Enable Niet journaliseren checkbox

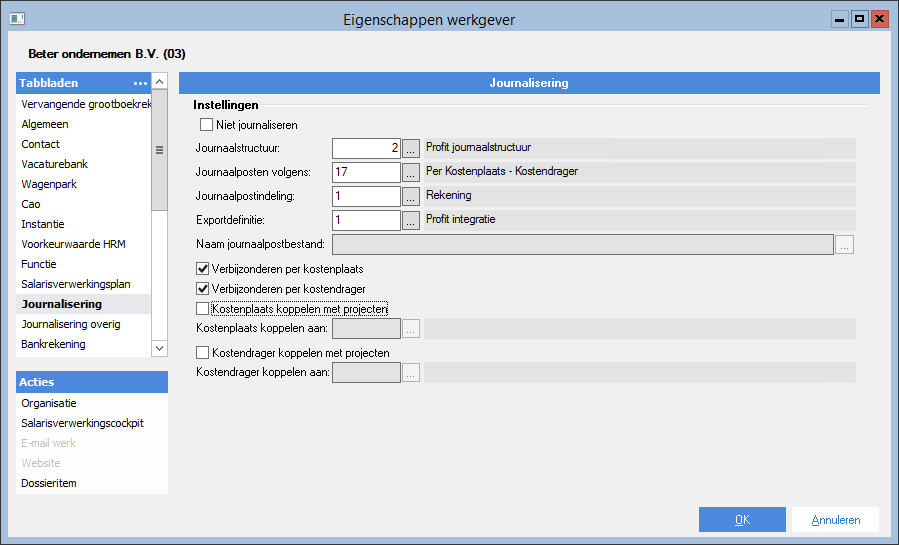pyautogui.click(x=206, y=124)
